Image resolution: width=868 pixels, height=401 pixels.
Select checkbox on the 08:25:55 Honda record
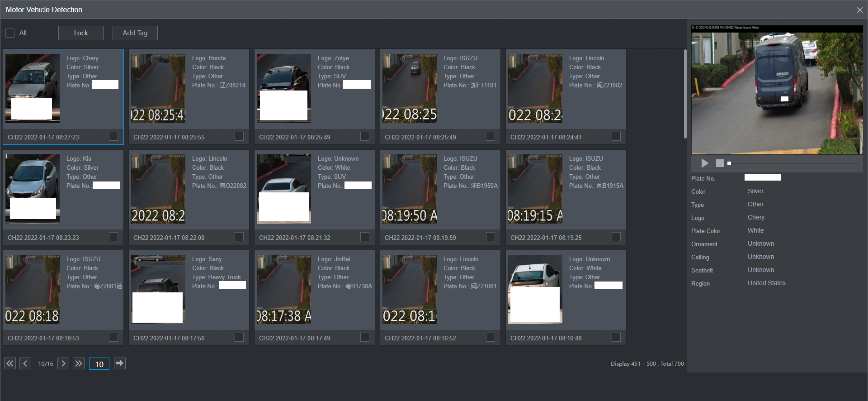pos(239,136)
